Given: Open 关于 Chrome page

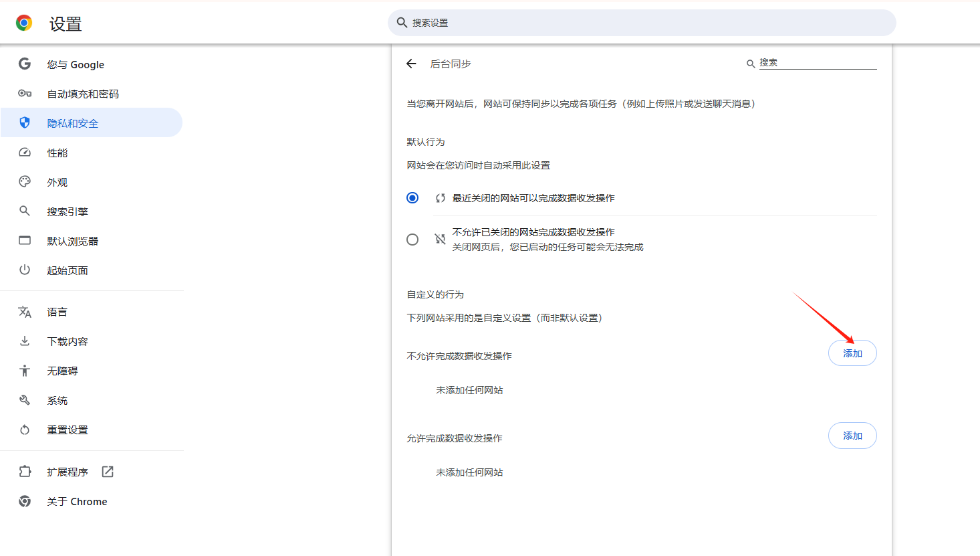Looking at the screenshot, I should [x=92, y=501].
